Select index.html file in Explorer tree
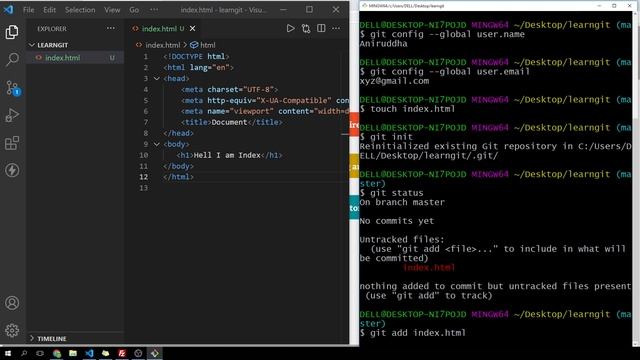This screenshot has height=360, width=640. [x=76, y=58]
